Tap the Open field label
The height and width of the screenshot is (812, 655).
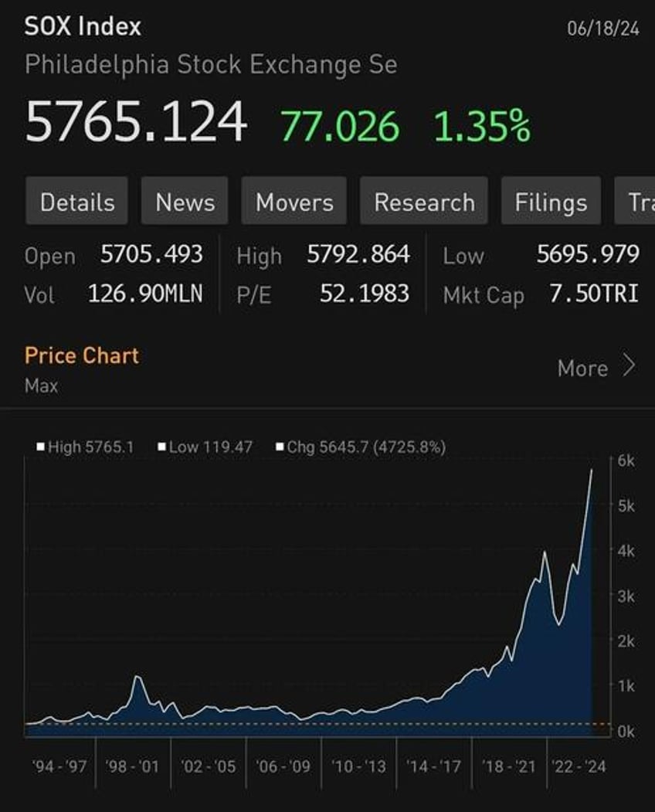(x=49, y=257)
